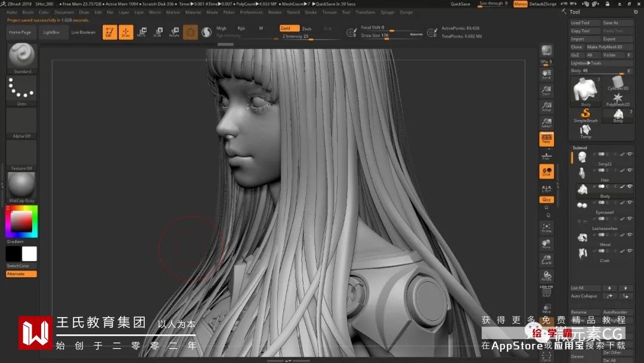Toggle Zsub sculpt mode

pyautogui.click(x=307, y=29)
